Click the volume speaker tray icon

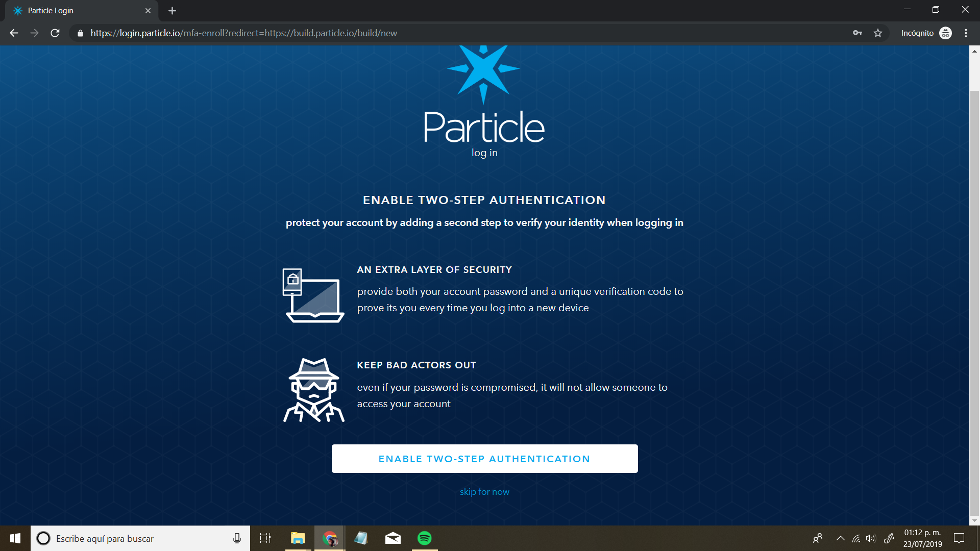(x=871, y=538)
